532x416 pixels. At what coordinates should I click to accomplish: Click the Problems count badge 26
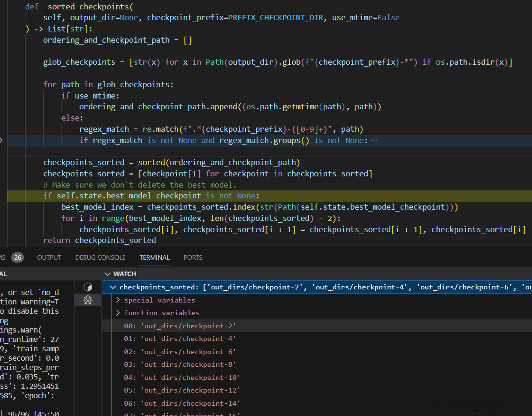pyautogui.click(x=18, y=257)
